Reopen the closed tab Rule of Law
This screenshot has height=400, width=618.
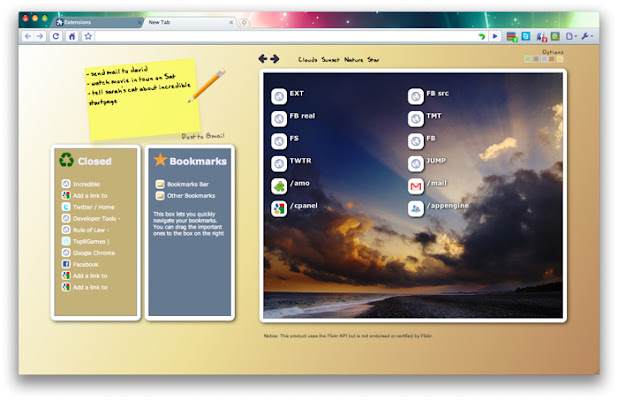pos(86,230)
